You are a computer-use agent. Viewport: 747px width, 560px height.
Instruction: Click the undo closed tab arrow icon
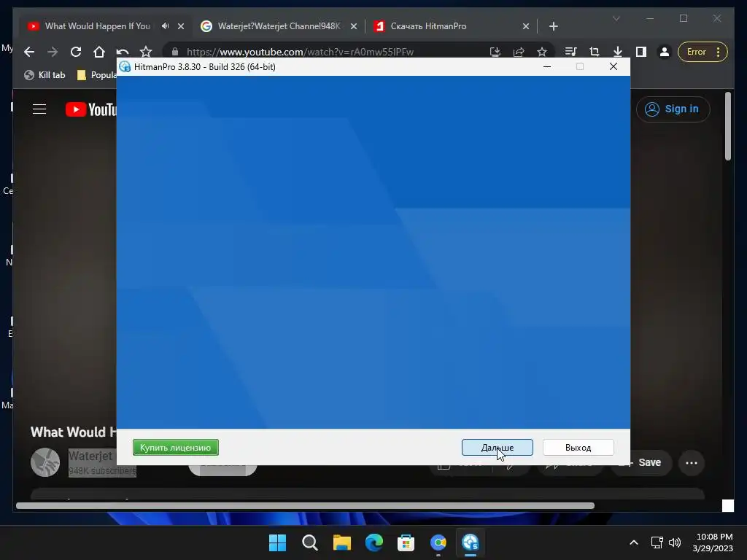coord(123,52)
